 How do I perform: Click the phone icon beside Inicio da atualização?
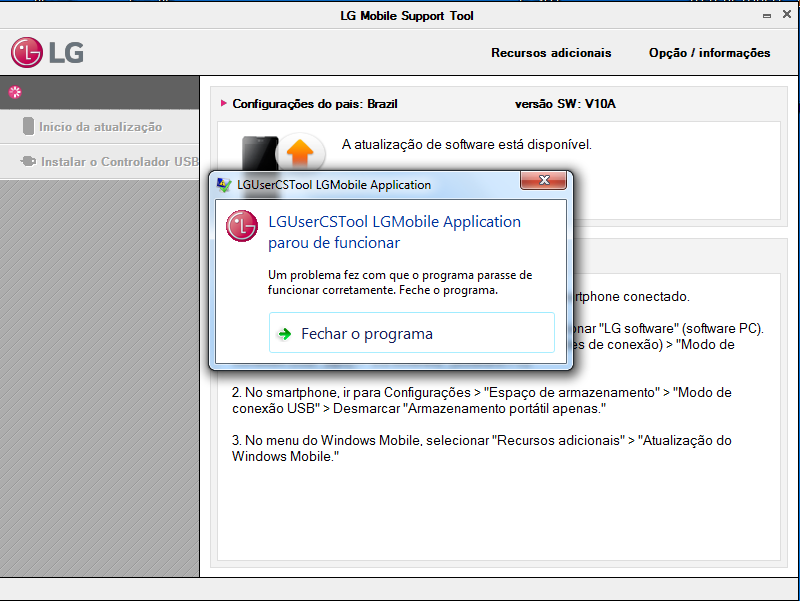pyautogui.click(x=29, y=126)
